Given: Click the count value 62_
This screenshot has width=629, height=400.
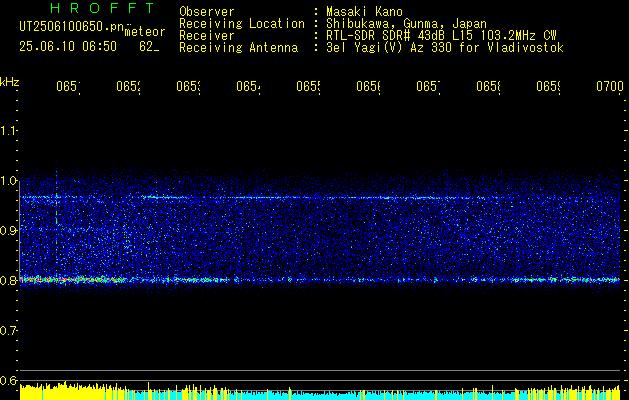Looking at the screenshot, I should tap(149, 47).
